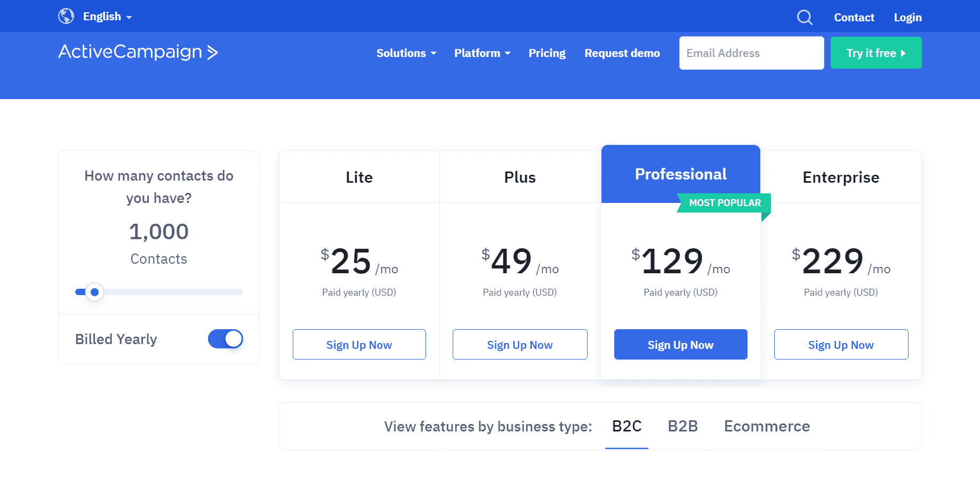Click Sign Up Now for Professional plan
Screen dimensions: 980x481
pos(681,345)
